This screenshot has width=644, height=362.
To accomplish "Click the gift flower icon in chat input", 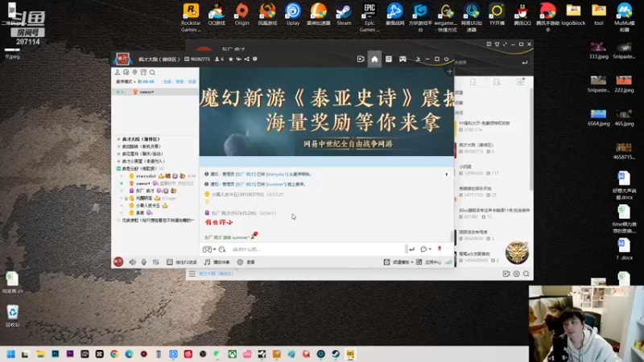I will [439, 249].
